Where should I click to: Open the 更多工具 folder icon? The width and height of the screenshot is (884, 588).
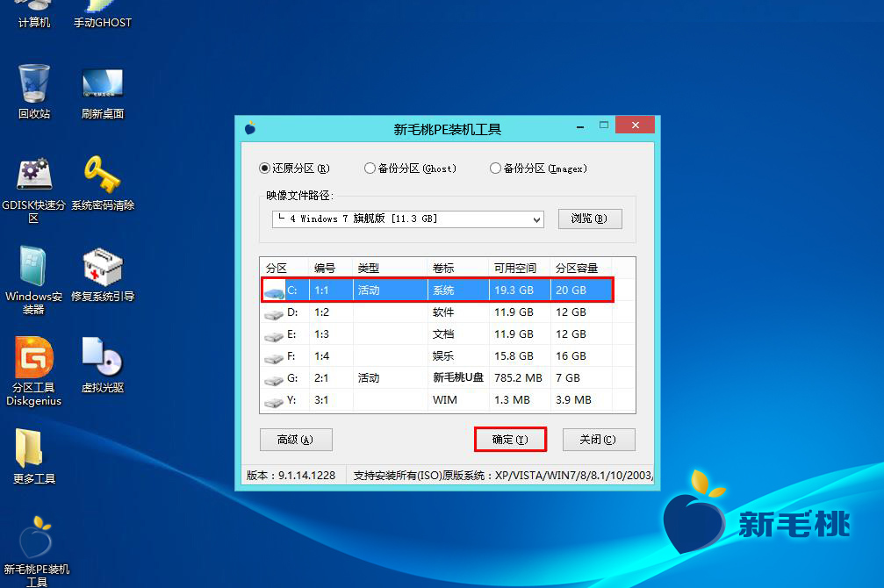coord(34,456)
